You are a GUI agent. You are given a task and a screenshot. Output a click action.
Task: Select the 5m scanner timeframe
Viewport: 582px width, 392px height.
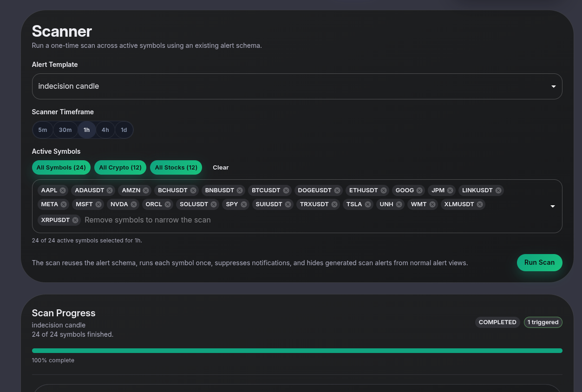click(x=43, y=130)
